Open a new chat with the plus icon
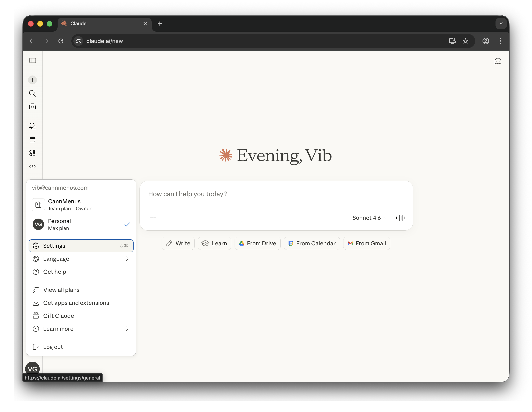Image resolution: width=532 pixels, height=412 pixels. pyautogui.click(x=32, y=80)
